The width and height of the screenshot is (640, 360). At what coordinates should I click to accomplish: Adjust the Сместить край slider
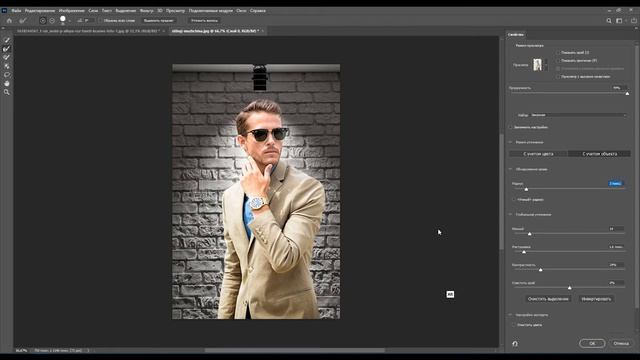pos(569,288)
